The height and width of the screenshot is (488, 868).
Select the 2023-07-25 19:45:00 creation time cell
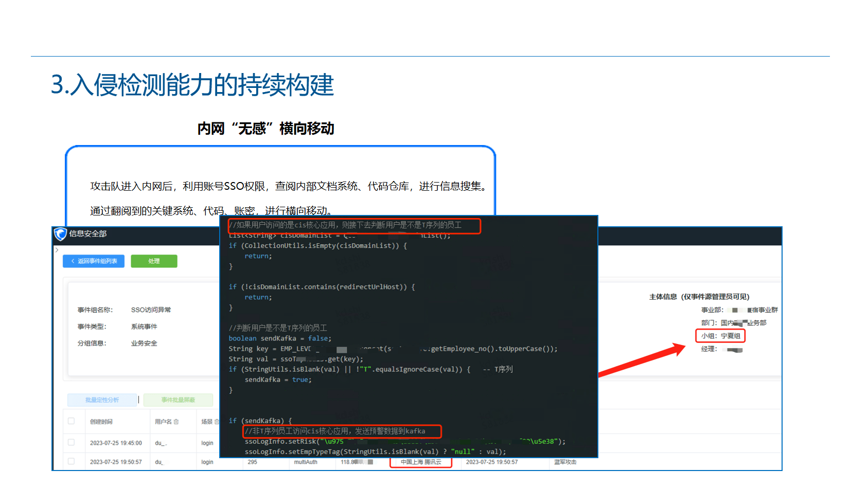(x=116, y=443)
